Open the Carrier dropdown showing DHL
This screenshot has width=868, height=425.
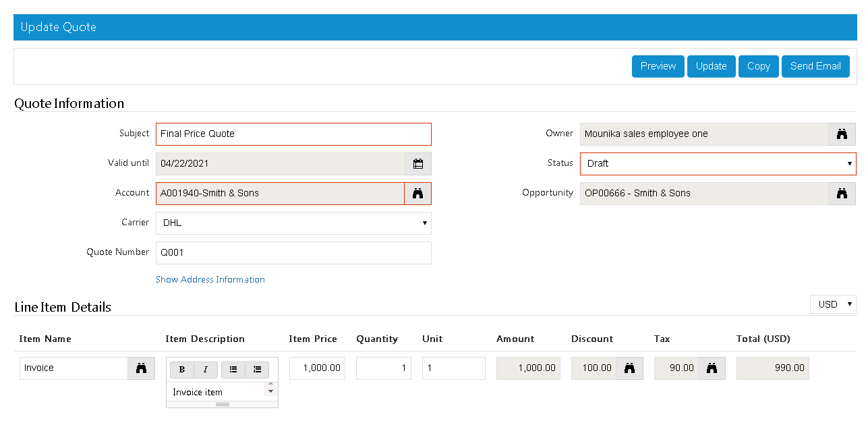pos(293,223)
